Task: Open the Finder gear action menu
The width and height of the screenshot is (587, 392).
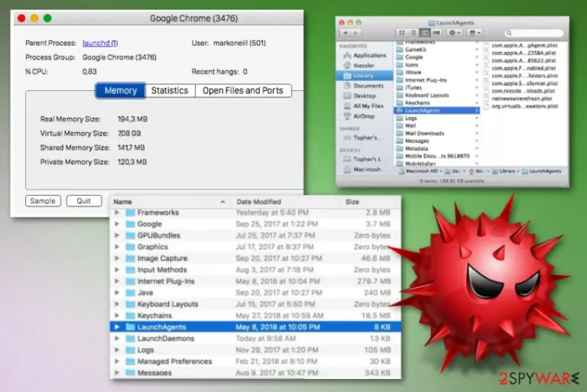Action: tap(455, 33)
